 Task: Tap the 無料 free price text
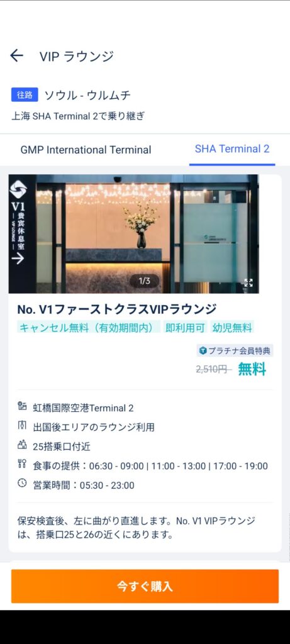pos(252,369)
